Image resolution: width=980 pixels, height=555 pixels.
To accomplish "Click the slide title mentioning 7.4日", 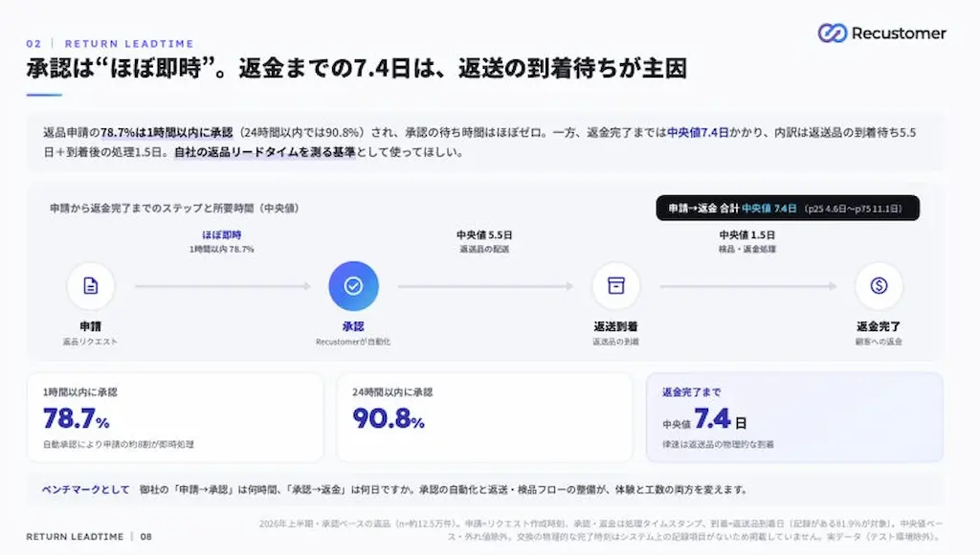I will [357, 68].
